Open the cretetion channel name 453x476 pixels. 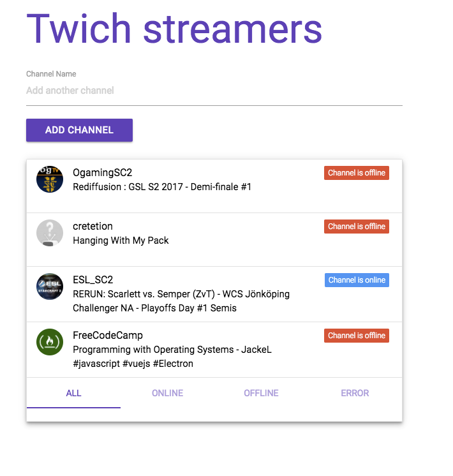(93, 226)
